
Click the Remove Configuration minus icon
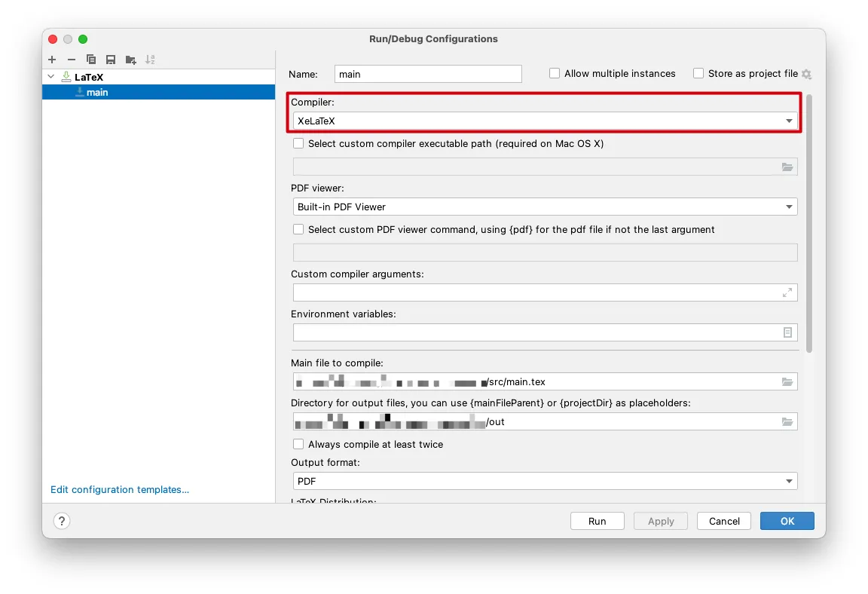[x=72, y=60]
